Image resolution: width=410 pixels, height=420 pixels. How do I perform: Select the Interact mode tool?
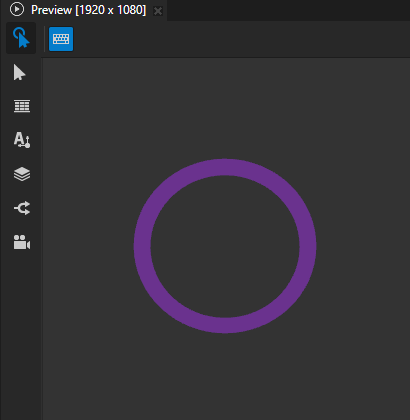coord(21,38)
